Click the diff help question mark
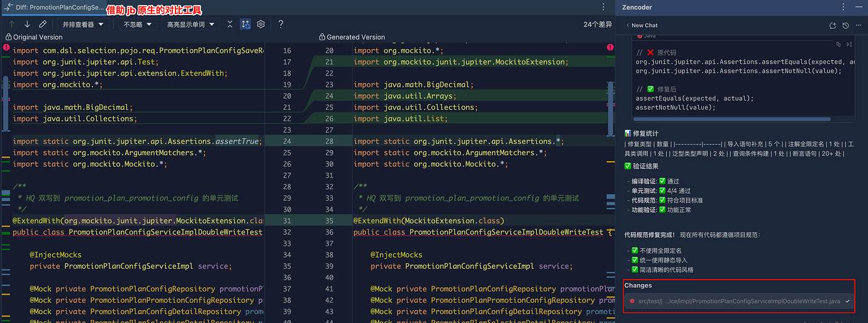This screenshot has height=323, width=868. point(281,25)
